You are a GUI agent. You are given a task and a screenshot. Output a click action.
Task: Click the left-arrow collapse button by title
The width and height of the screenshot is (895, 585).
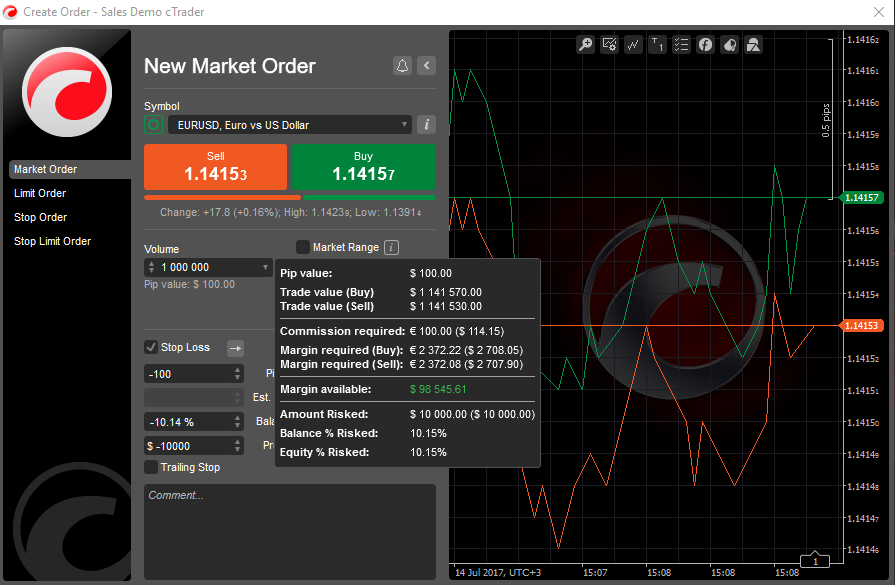pyautogui.click(x=426, y=66)
